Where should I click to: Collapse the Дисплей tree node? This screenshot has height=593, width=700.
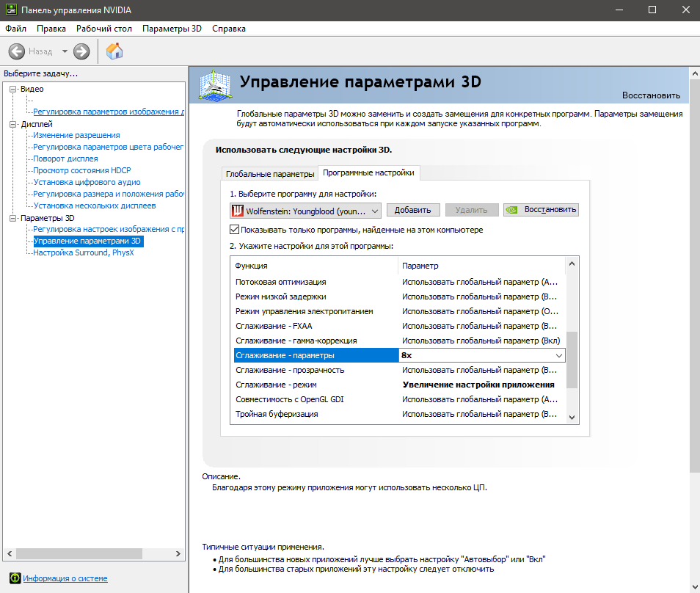click(x=12, y=124)
